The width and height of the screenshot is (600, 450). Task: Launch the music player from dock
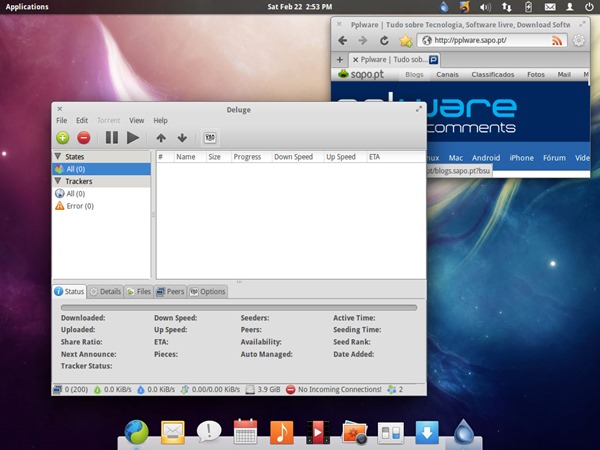282,432
